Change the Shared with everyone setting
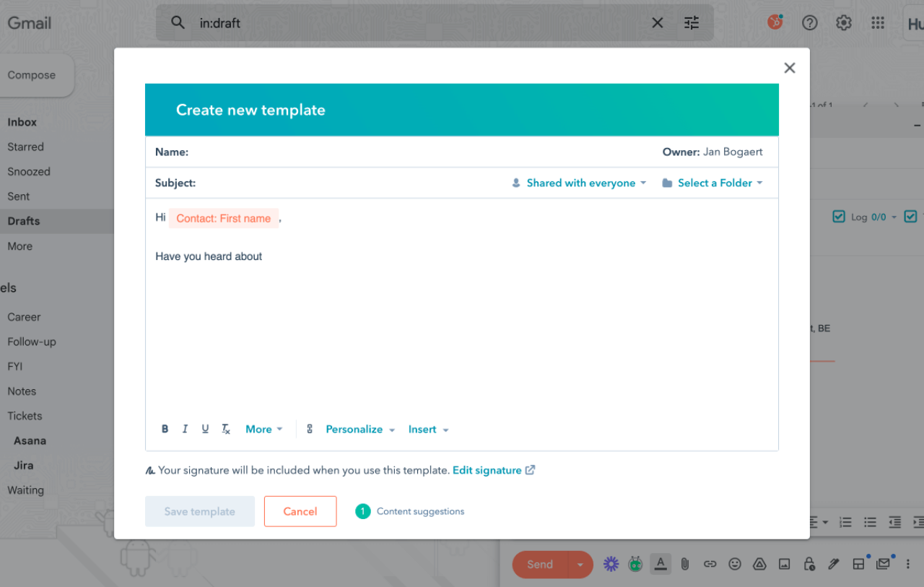924x587 pixels. tap(580, 183)
